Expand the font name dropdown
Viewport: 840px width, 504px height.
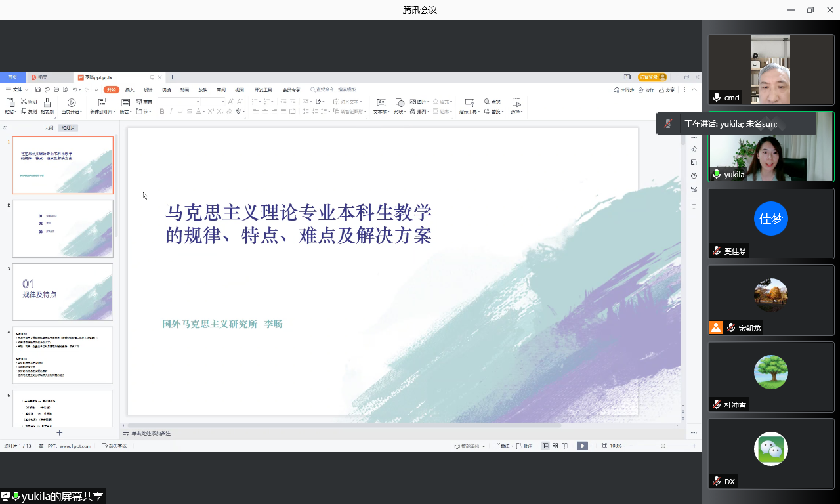pyautogui.click(x=222, y=102)
